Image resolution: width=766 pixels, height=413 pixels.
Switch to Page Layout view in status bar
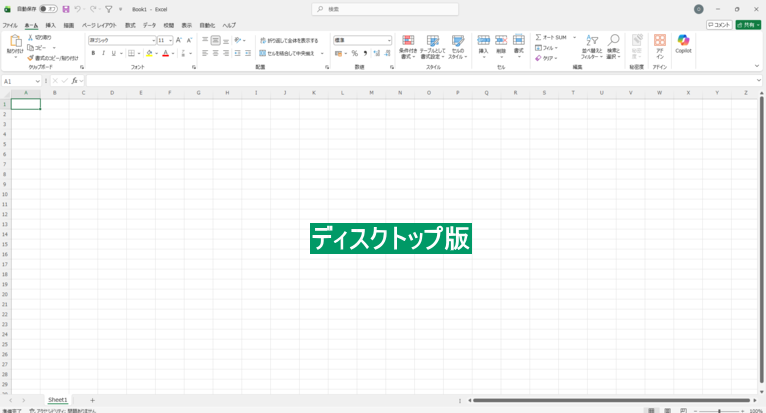pyautogui.click(x=667, y=411)
